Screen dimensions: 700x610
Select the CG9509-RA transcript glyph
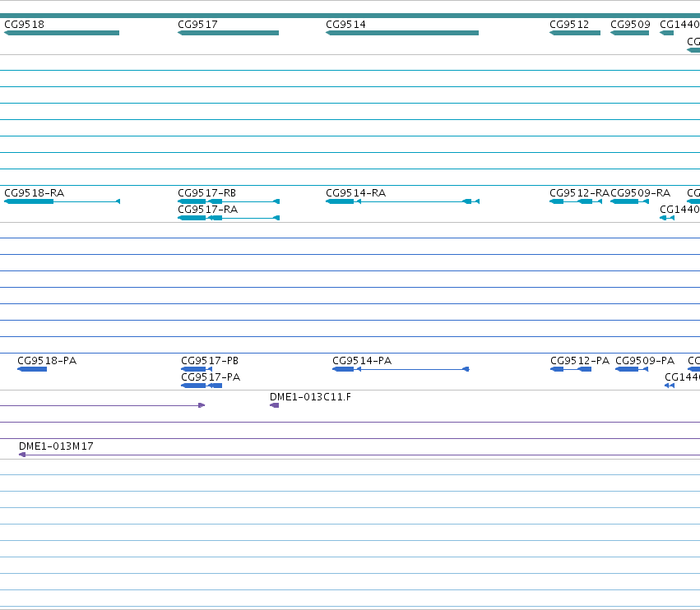(x=629, y=201)
